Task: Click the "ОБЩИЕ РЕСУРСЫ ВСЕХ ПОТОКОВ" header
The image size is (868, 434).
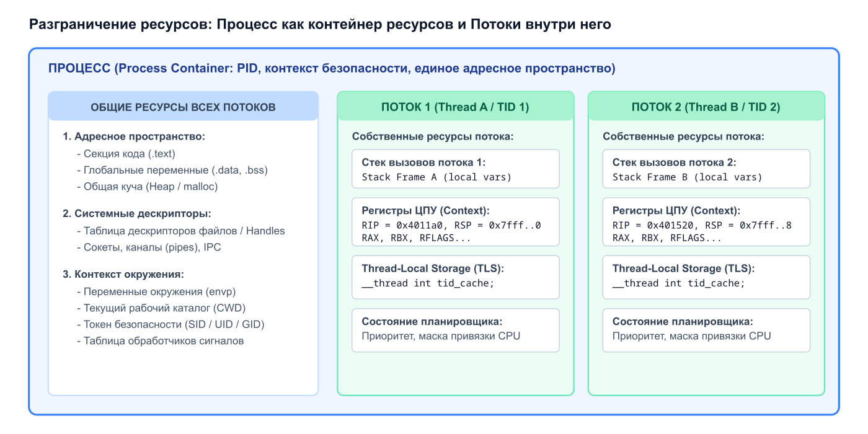Action: pos(183,107)
